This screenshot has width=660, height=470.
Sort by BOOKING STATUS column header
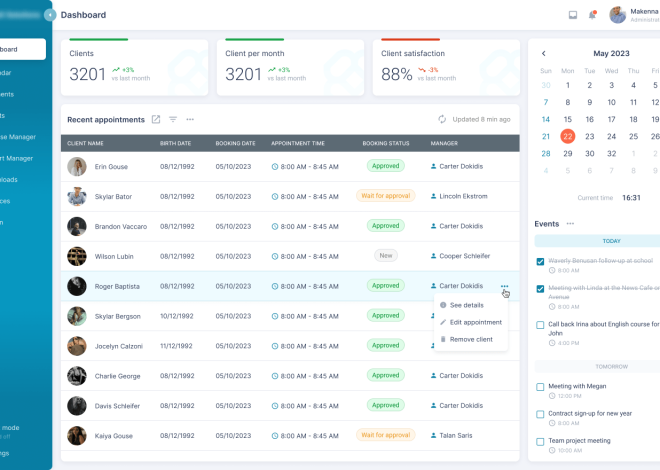click(386, 143)
